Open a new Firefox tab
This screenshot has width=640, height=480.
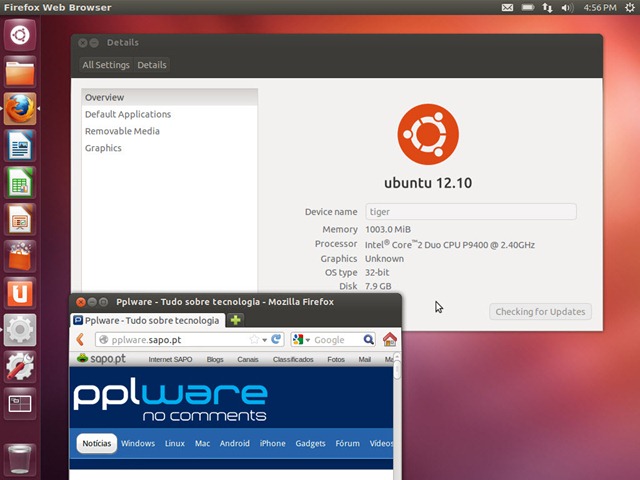click(x=236, y=320)
